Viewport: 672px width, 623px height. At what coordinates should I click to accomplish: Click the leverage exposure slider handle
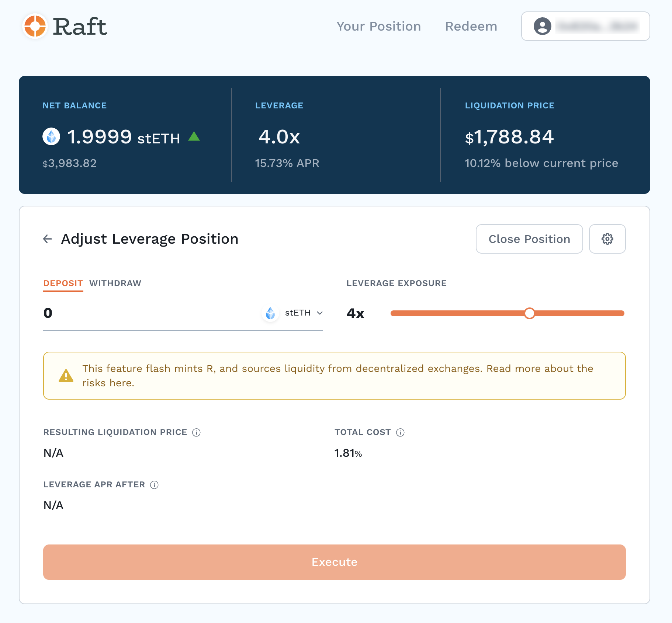[x=530, y=313]
